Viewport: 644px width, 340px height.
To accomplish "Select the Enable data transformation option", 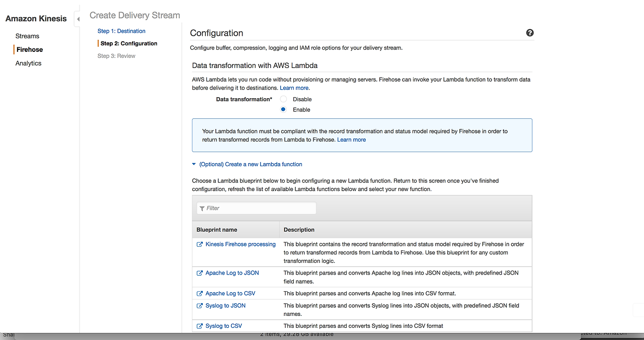I will click(284, 109).
